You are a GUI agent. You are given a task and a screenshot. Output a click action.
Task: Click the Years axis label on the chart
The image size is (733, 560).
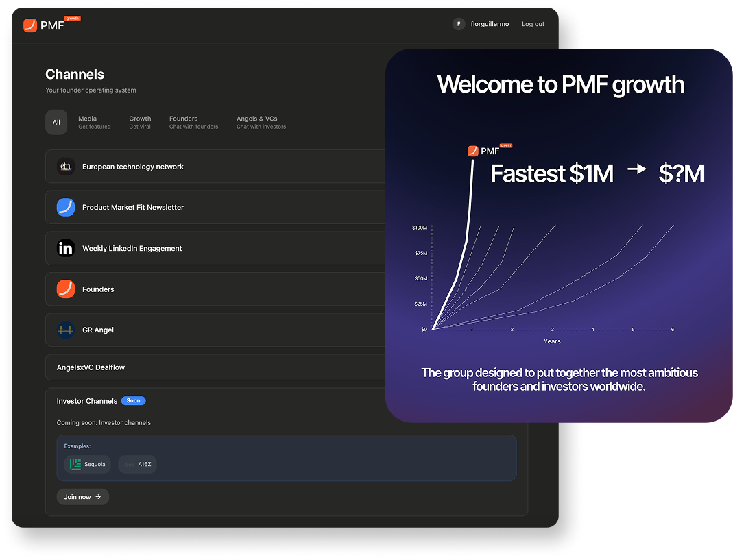pyautogui.click(x=552, y=341)
